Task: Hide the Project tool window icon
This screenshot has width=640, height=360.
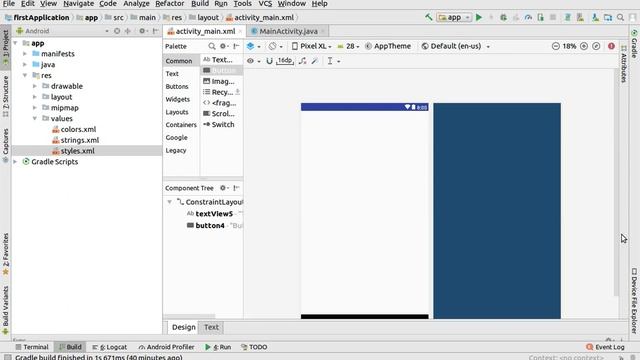Action: pos(156,31)
